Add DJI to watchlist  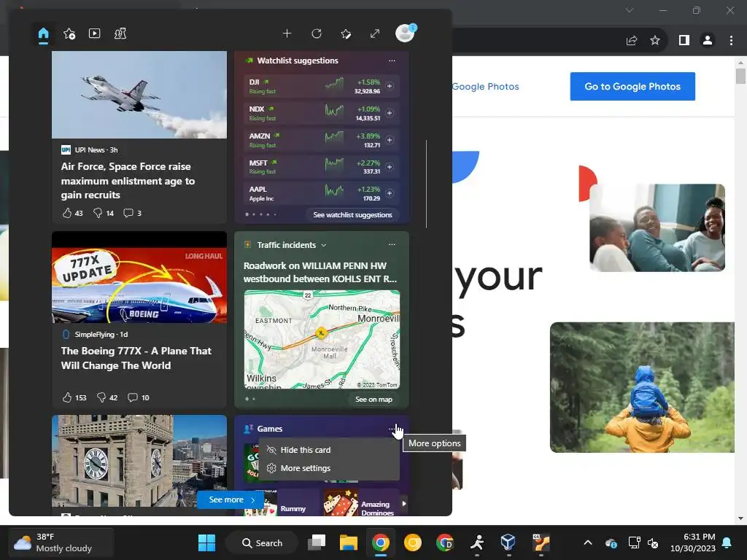[x=390, y=86]
